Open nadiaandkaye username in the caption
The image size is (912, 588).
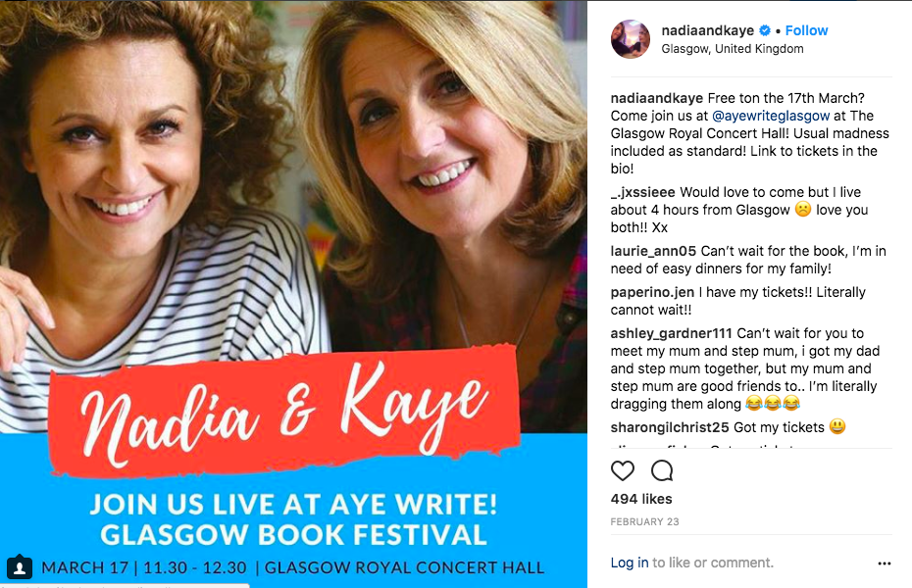[657, 98]
